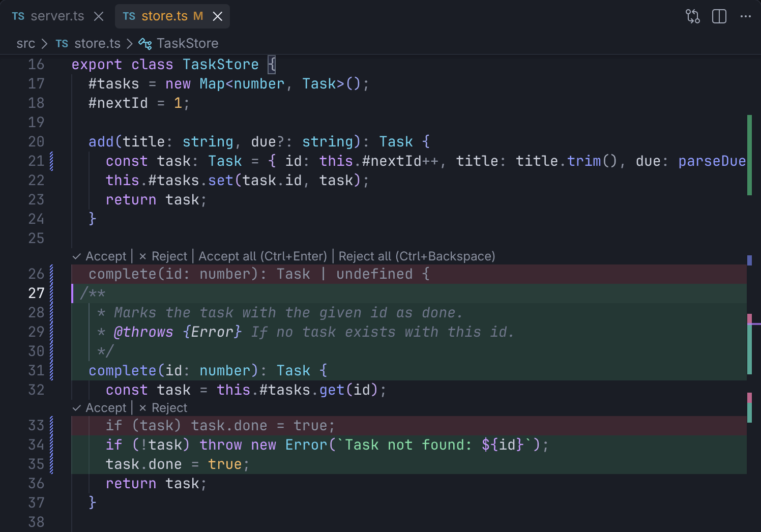Click the parseDue function call
The width and height of the screenshot is (761, 532).
[x=712, y=161]
